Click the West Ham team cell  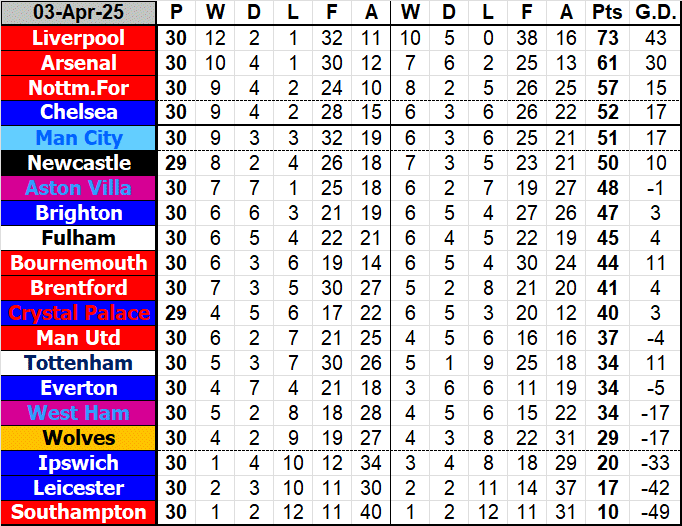[79, 413]
